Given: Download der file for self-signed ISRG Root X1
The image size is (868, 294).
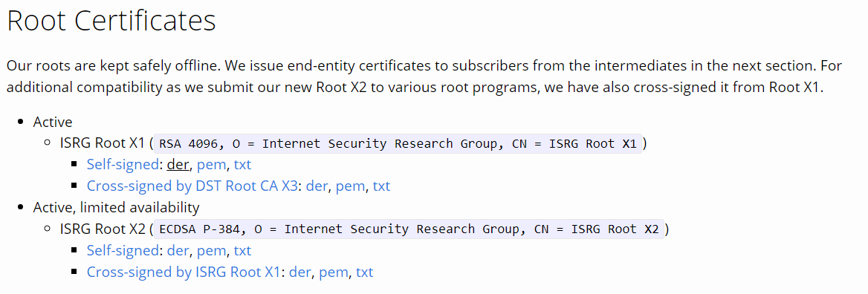Looking at the screenshot, I should click(178, 165).
